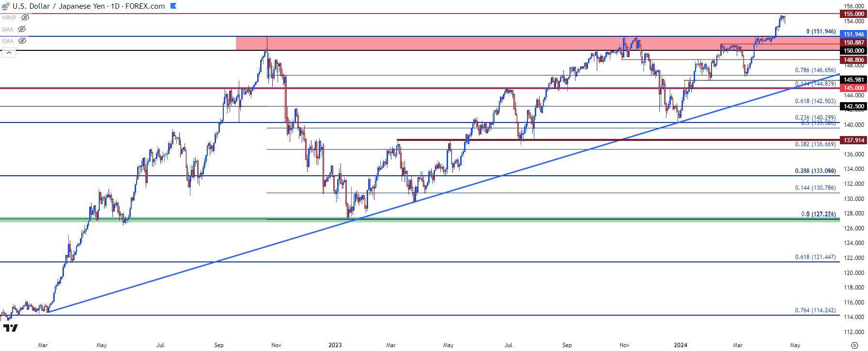Click 126.000 on the price axis

854,229
